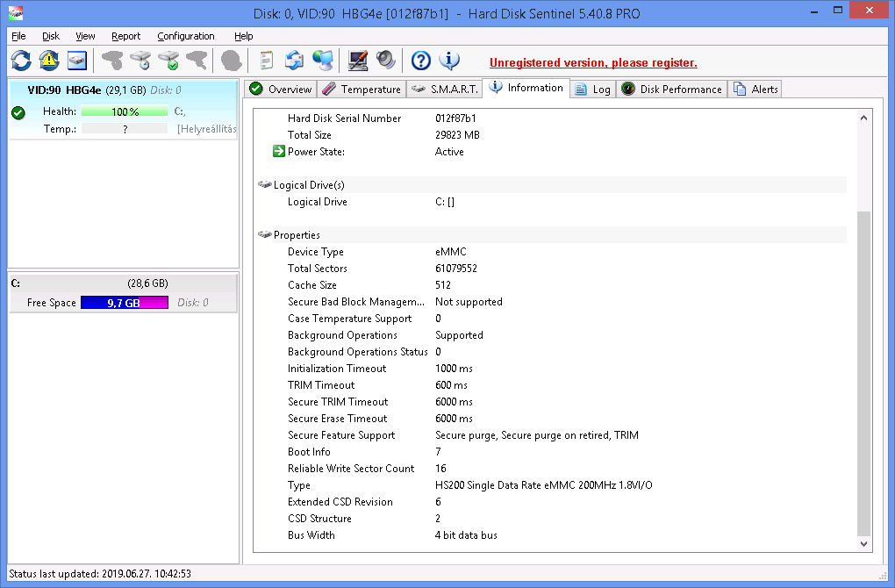Click the scrollbar down arrow
This screenshot has height=588, width=895.
863,544
